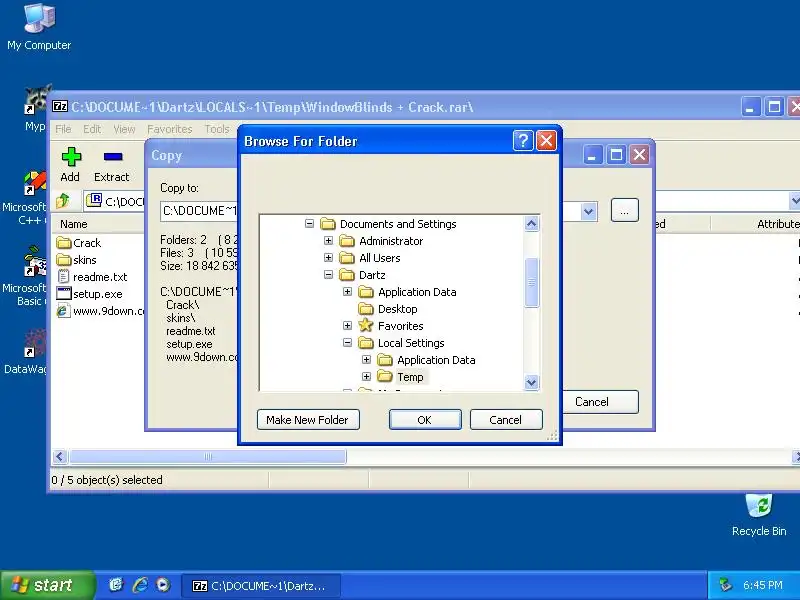Click the Temp folder icon in tree
The width and height of the screenshot is (800, 600).
coord(385,377)
